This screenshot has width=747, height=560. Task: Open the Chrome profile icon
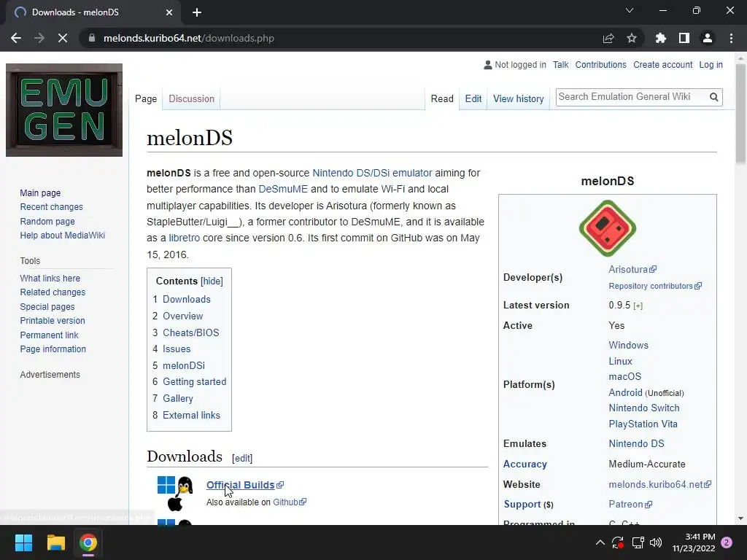pyautogui.click(x=708, y=38)
